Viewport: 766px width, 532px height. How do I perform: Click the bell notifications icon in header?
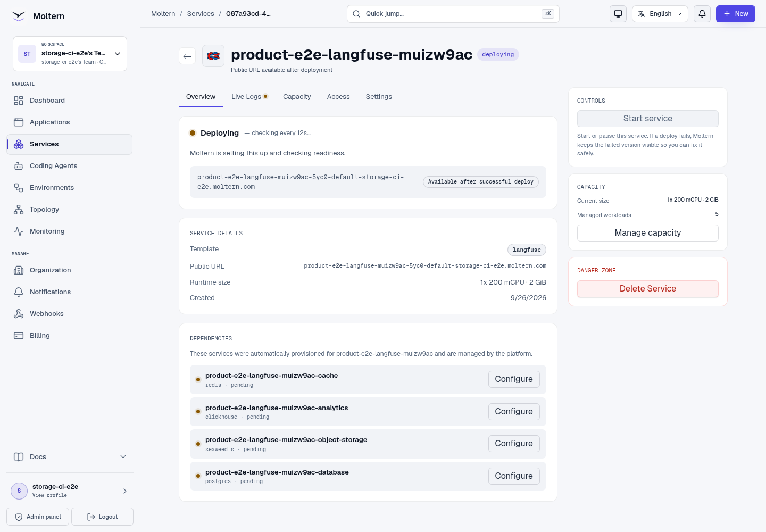pyautogui.click(x=702, y=14)
